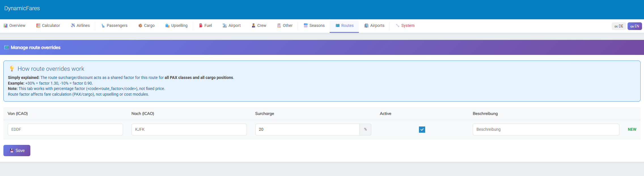This screenshot has height=176, width=644.
Task: Click the Crew person icon
Action: click(x=253, y=25)
